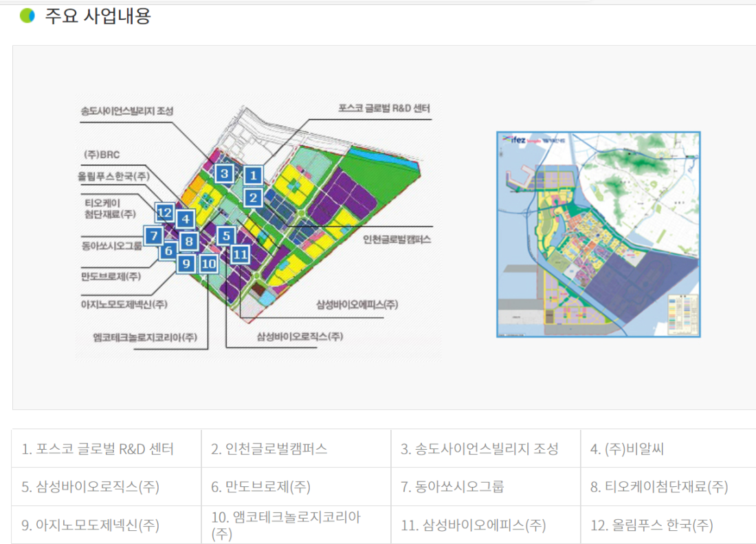Click table cell 8. 티오케이첨단재료(주)

tap(668, 487)
